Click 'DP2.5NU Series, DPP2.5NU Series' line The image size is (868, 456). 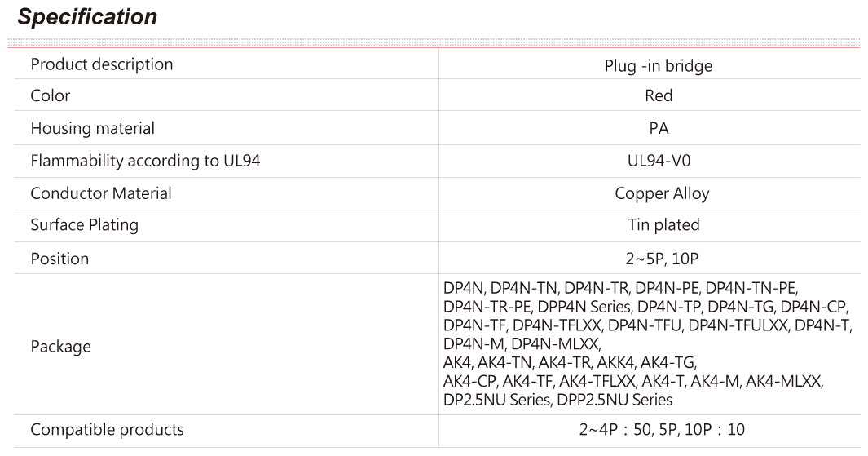click(558, 400)
